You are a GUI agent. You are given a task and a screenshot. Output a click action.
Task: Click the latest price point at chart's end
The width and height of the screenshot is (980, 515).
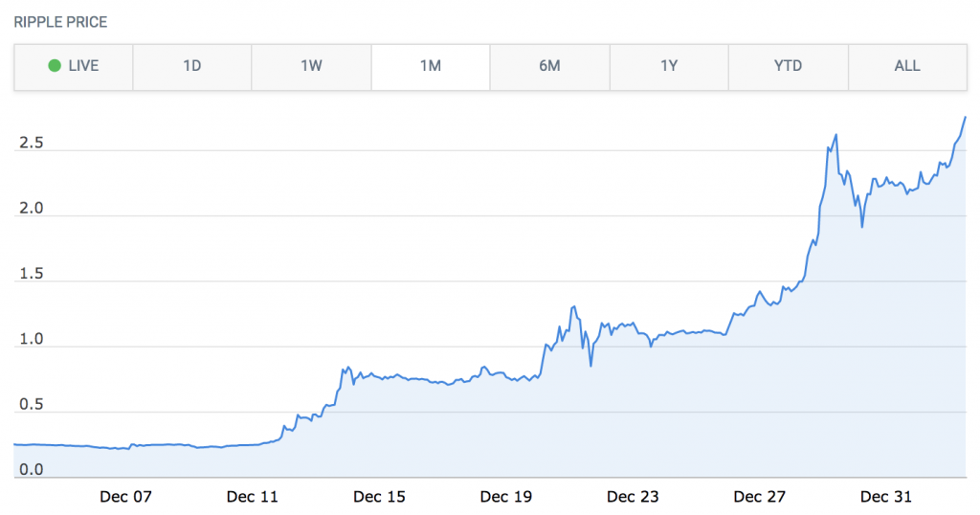click(965, 118)
